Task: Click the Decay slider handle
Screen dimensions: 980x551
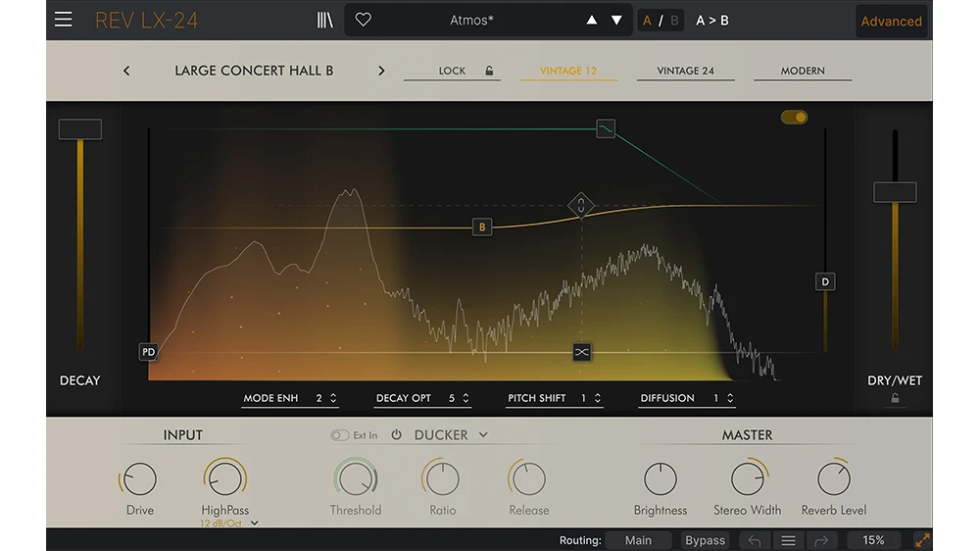Action: (x=79, y=129)
